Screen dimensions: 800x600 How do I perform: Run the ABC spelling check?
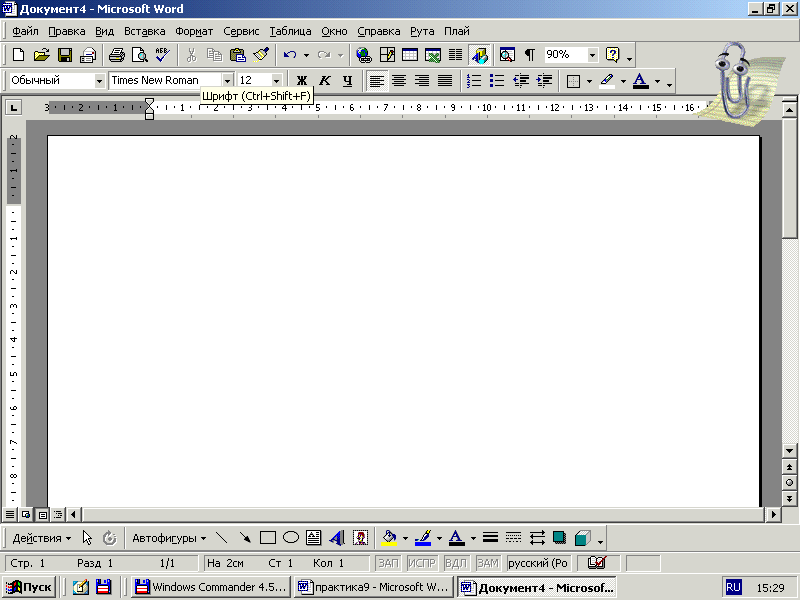coord(163,55)
